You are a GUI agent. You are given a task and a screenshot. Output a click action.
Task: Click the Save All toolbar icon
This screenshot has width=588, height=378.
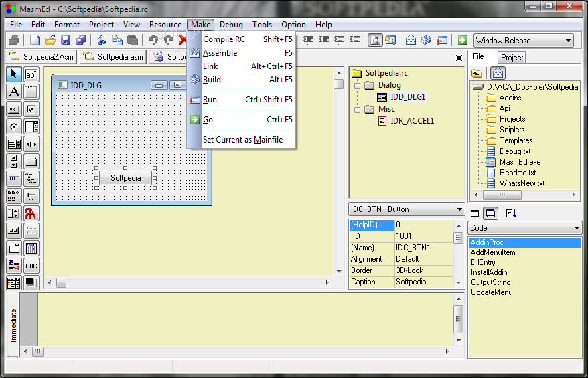pyautogui.click(x=81, y=40)
